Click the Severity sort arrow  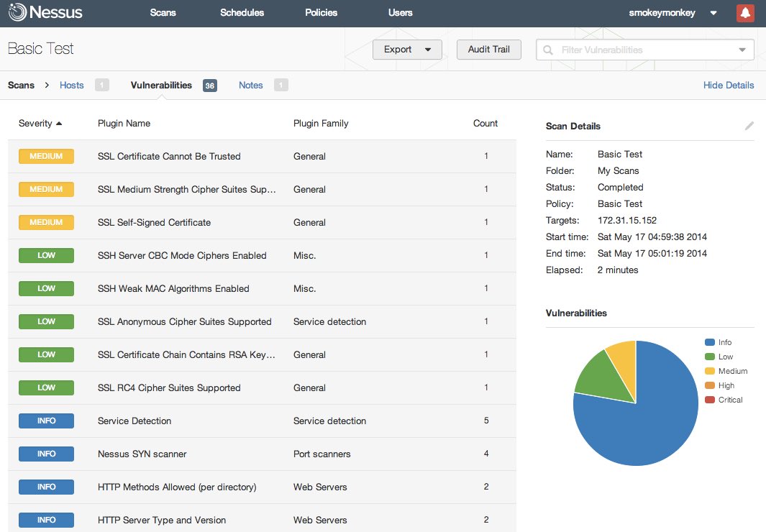pos(59,124)
